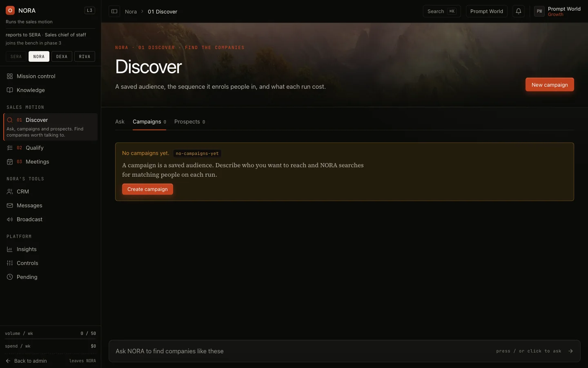Switch agent to DEXA
This screenshot has width=588, height=368.
tap(62, 56)
